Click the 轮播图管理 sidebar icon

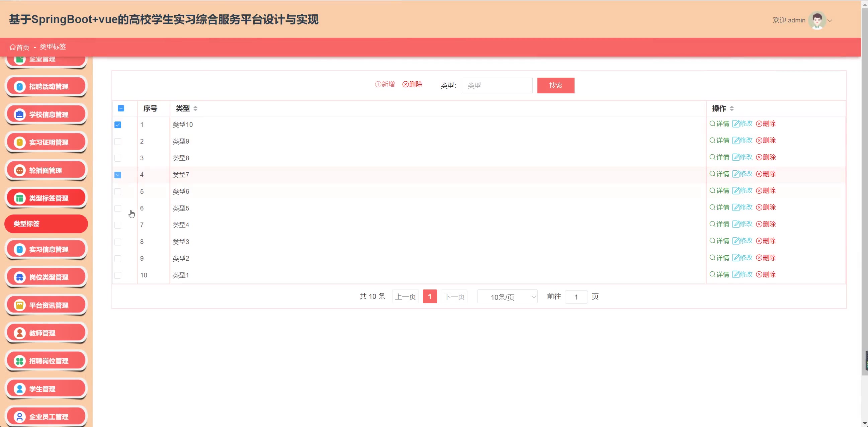click(x=19, y=171)
